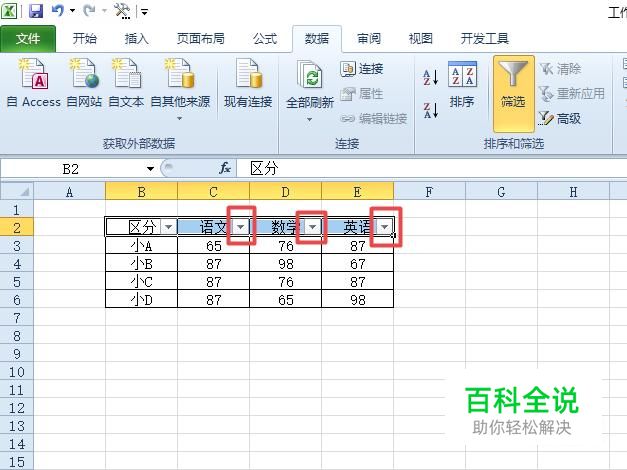Open filter dropdown for 区分 column

[168, 227]
